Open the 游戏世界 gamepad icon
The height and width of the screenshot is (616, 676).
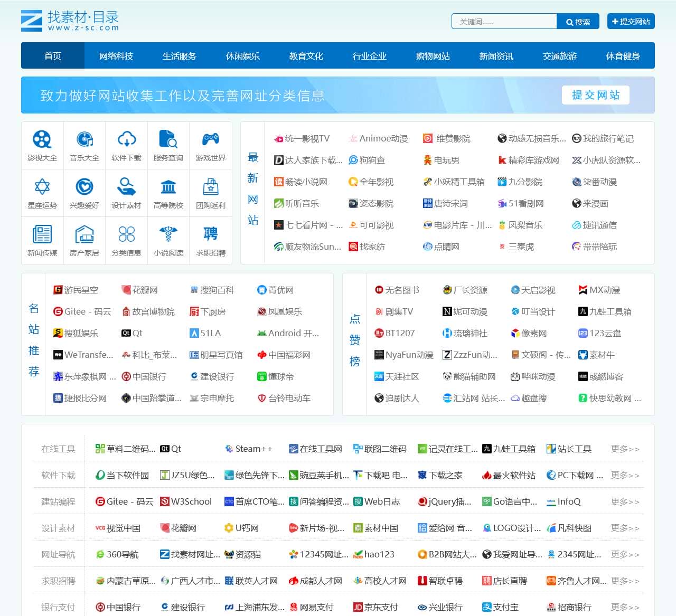tap(211, 139)
